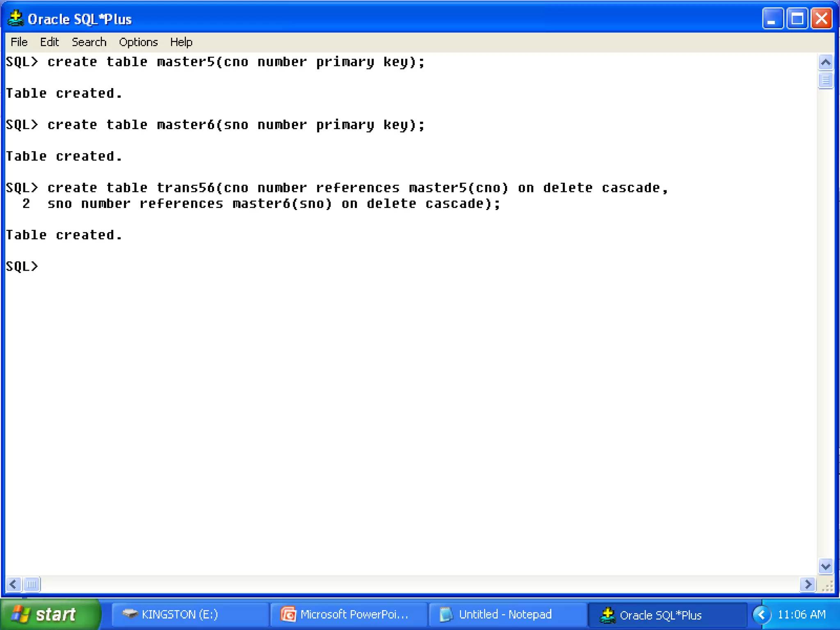Image resolution: width=840 pixels, height=630 pixels.
Task: Switch to Microsoft PowerPoint taskbar button
Action: (348, 614)
